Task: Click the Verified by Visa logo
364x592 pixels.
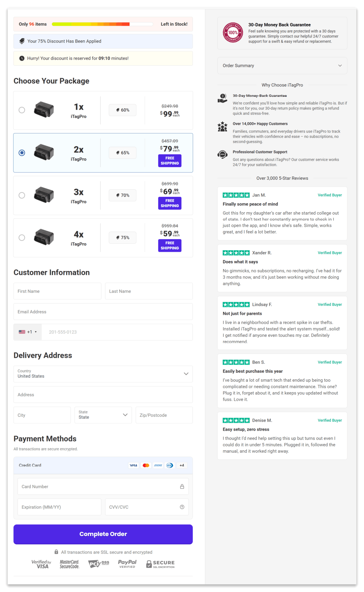Action: pyautogui.click(x=41, y=564)
